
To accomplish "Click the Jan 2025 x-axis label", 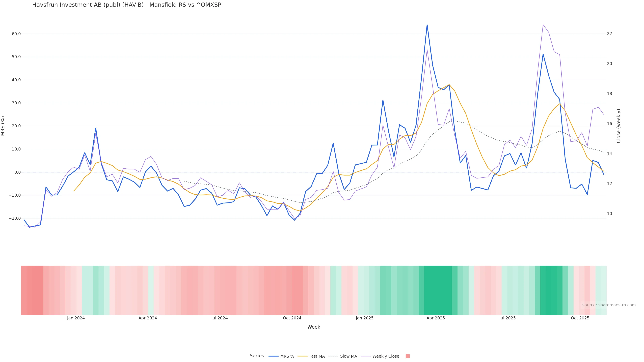I will click(x=364, y=318).
